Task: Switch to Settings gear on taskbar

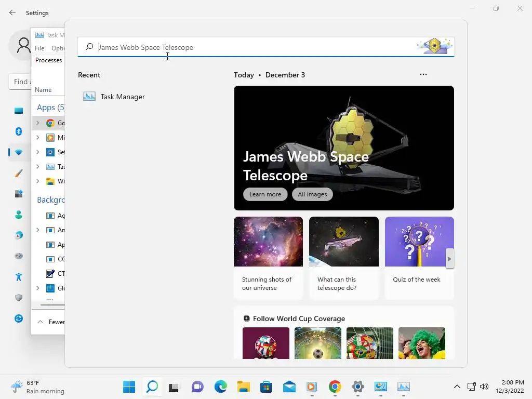Action: click(357, 387)
